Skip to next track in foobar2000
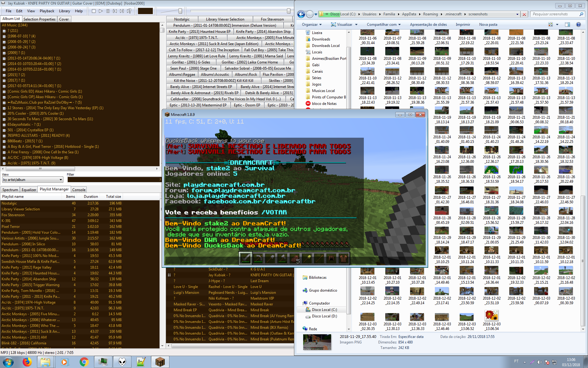The image size is (588, 368). [122, 11]
